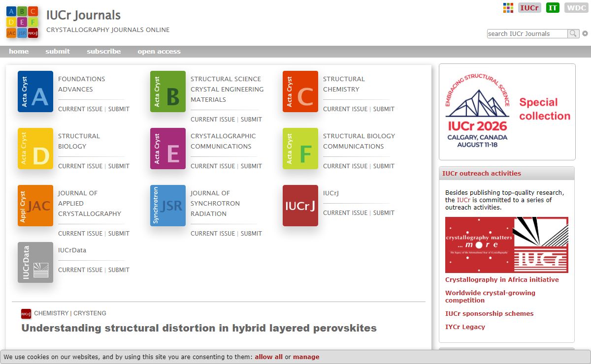Click SUBMIT for Journal of Synchrotron Radiation

251,234
